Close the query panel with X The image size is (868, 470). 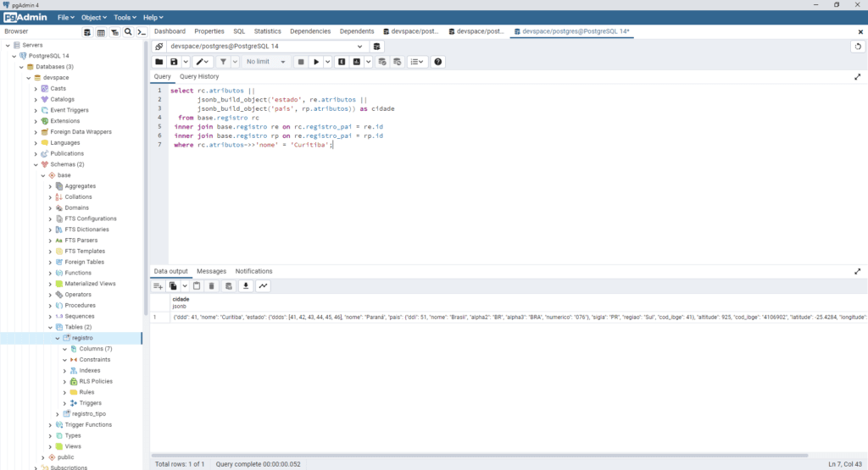click(x=860, y=32)
